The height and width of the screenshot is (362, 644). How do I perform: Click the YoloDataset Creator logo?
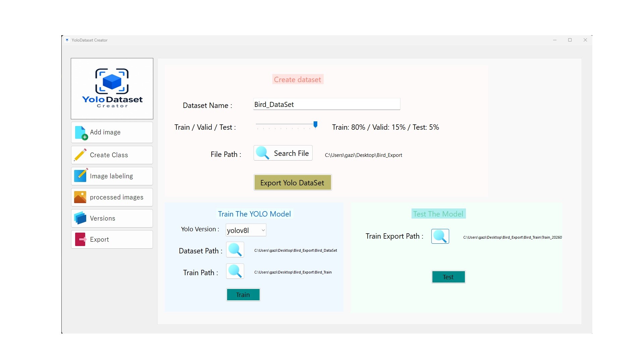(x=112, y=88)
